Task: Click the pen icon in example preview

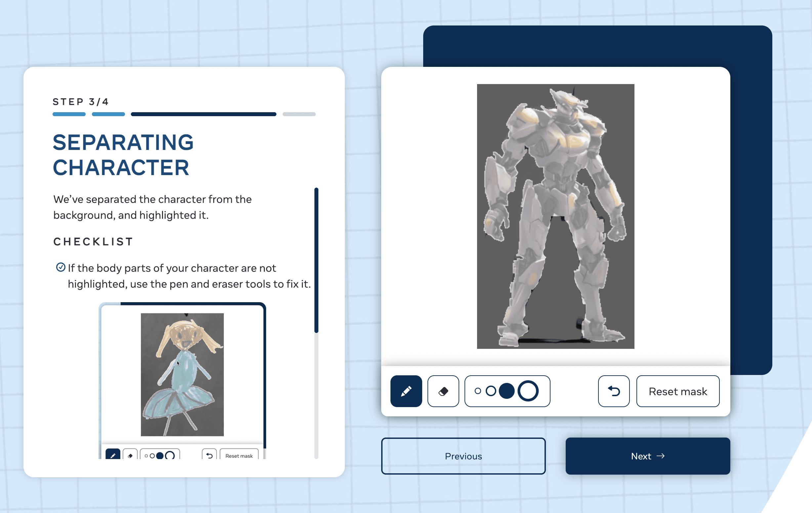Action: [113, 455]
